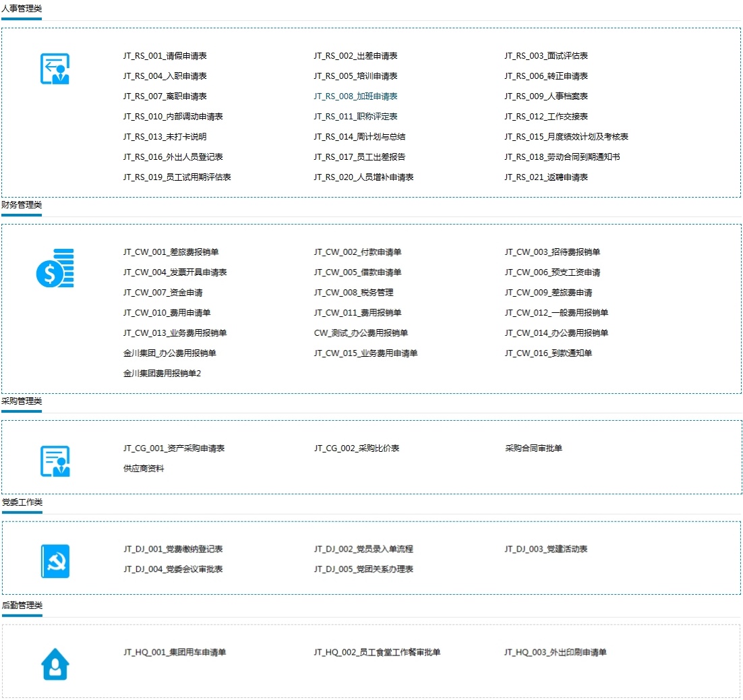Click the 人事管理类 section heading

coord(22,9)
